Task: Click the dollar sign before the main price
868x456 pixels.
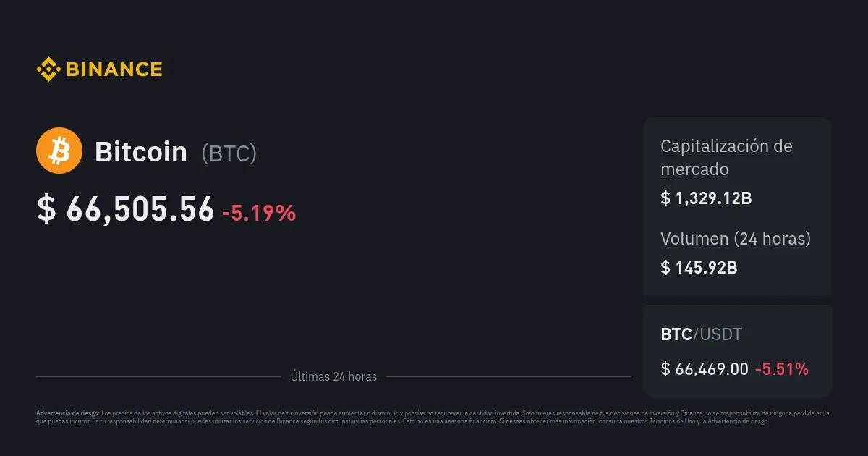Action: click(46, 209)
